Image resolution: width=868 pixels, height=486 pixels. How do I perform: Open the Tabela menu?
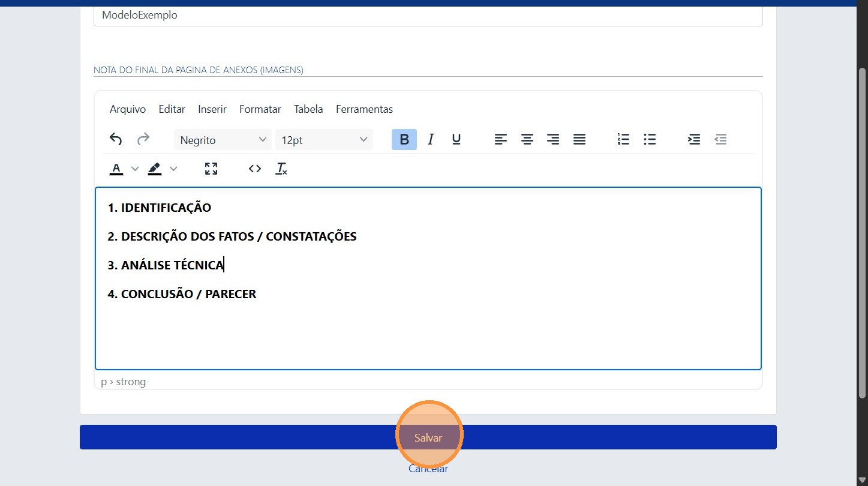[x=308, y=109]
